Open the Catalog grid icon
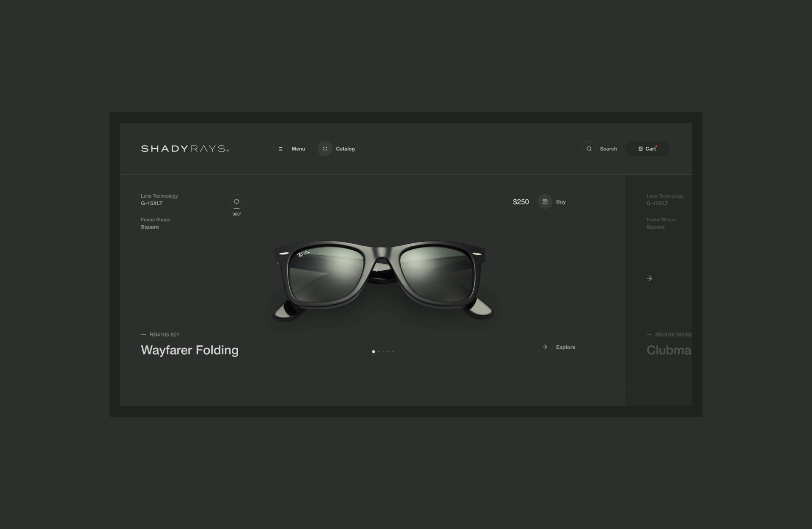The image size is (812, 529). click(325, 149)
